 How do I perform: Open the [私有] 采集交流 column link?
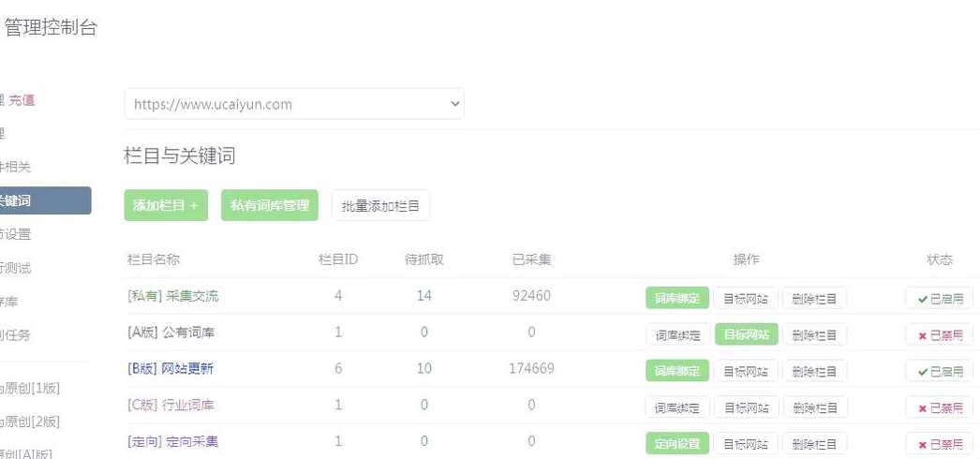172,296
